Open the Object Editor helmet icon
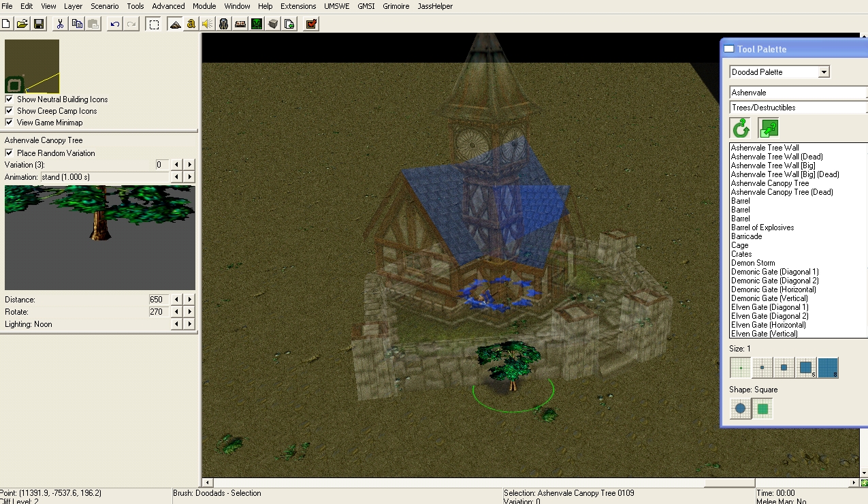Screen dimensions: 868x504 (x=224, y=24)
